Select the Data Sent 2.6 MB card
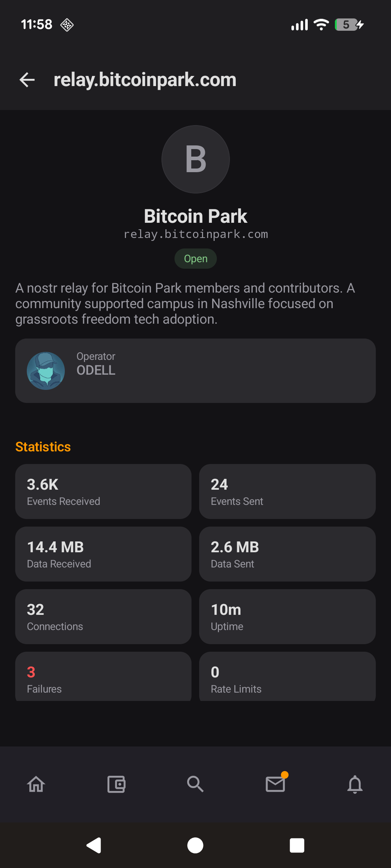The height and width of the screenshot is (868, 391). click(x=287, y=554)
